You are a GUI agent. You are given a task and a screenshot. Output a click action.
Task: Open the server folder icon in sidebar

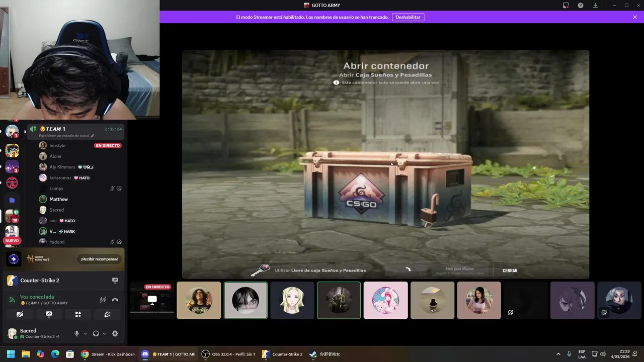(12, 200)
